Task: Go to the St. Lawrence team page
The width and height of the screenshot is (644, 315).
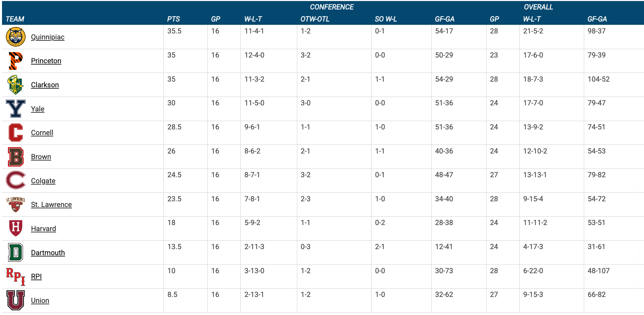Action: [x=51, y=205]
